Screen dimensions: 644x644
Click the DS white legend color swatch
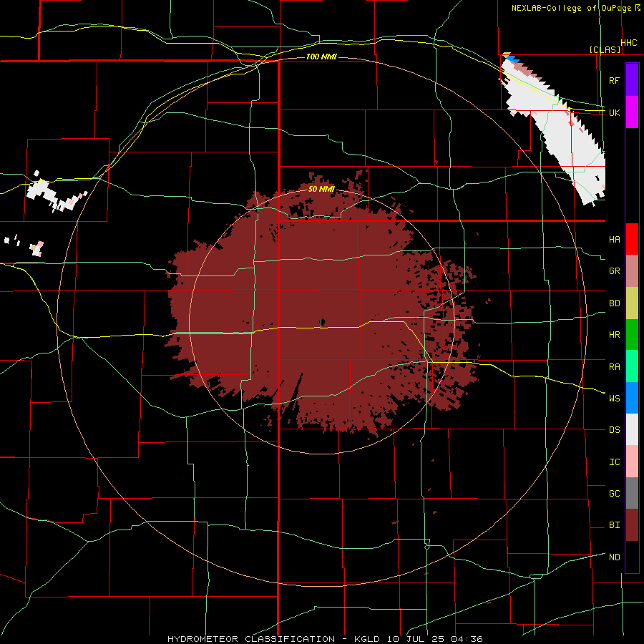[x=632, y=429]
